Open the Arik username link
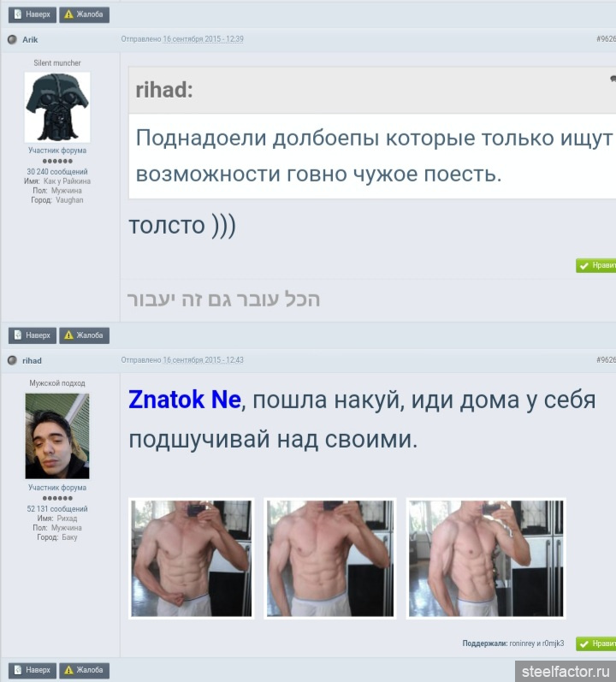The width and height of the screenshot is (616, 682). tap(30, 39)
